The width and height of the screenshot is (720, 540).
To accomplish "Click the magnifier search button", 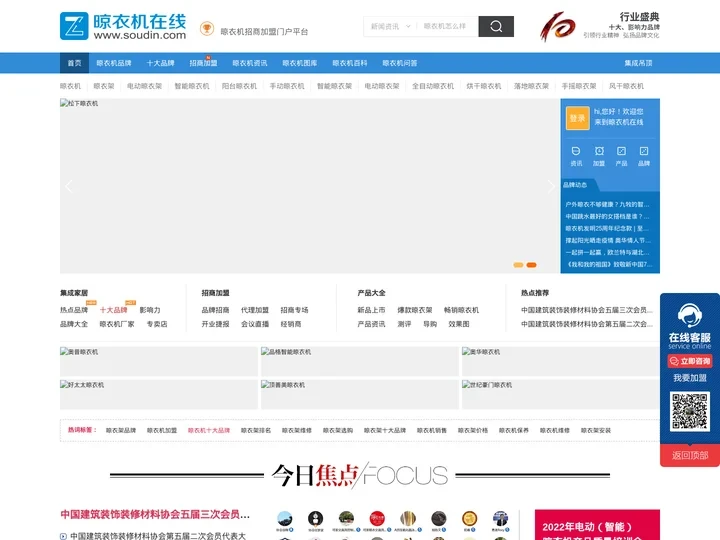I will (496, 27).
